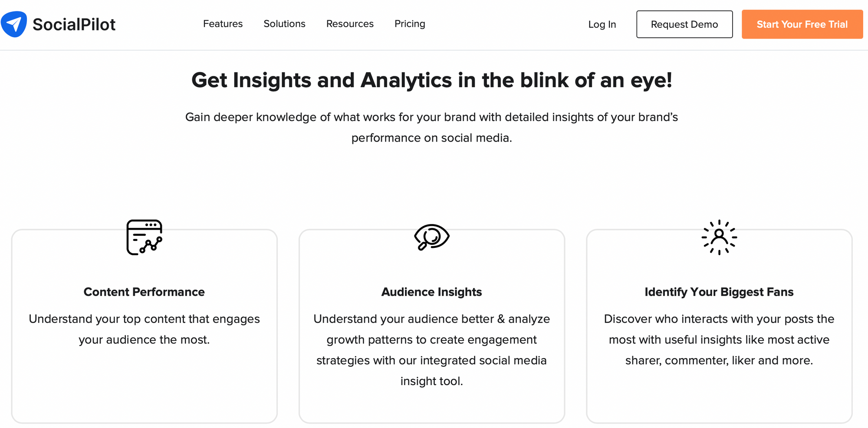Viewport: 868px width, 428px height.
Task: Select the Audience Insights card heading
Action: pos(432,292)
